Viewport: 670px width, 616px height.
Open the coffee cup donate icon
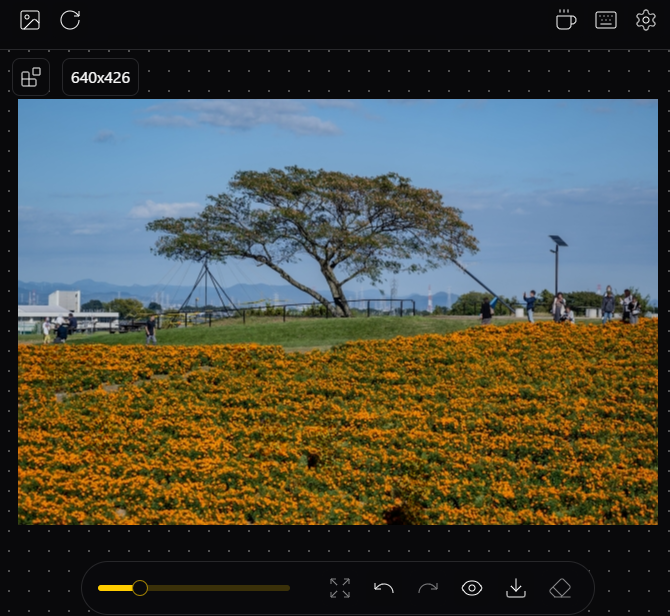(x=566, y=20)
